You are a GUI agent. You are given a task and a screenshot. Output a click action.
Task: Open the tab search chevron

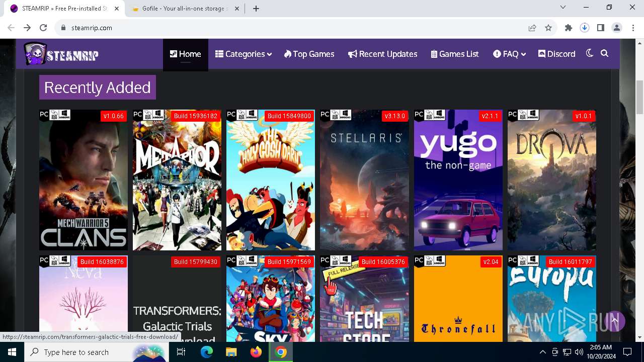click(x=563, y=7)
